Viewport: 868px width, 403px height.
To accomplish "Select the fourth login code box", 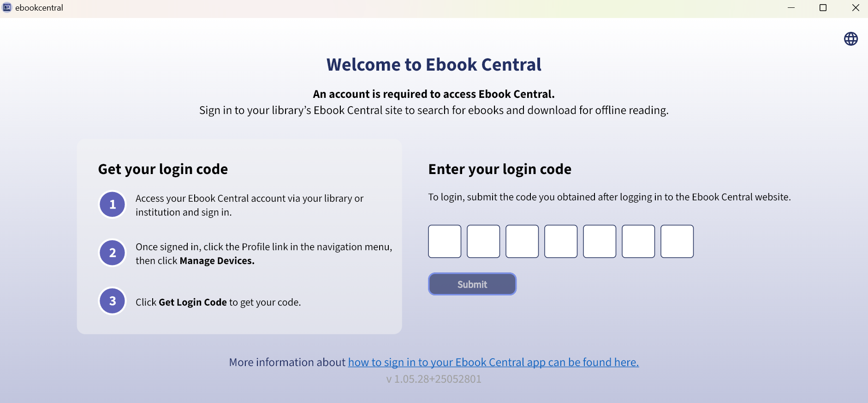I will coord(561,241).
